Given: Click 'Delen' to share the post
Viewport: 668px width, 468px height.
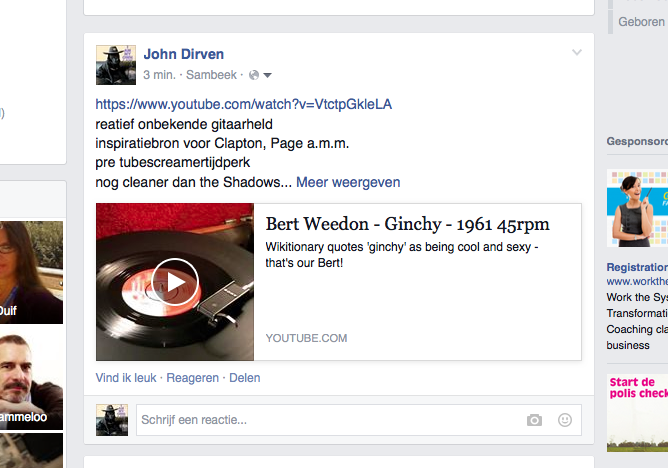Looking at the screenshot, I should coord(245,378).
